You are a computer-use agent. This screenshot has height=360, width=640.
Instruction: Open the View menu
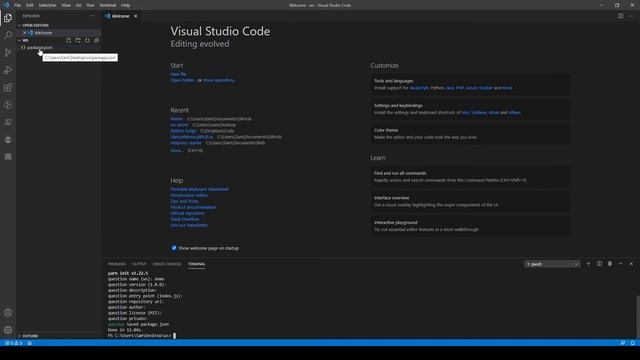tap(66, 5)
